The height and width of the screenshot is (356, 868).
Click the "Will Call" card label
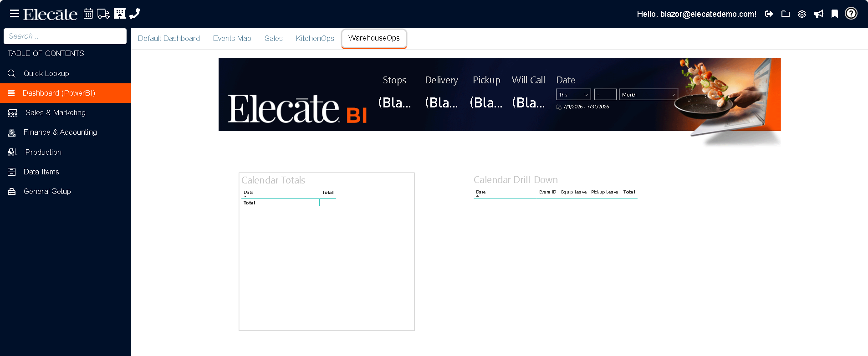pyautogui.click(x=528, y=80)
